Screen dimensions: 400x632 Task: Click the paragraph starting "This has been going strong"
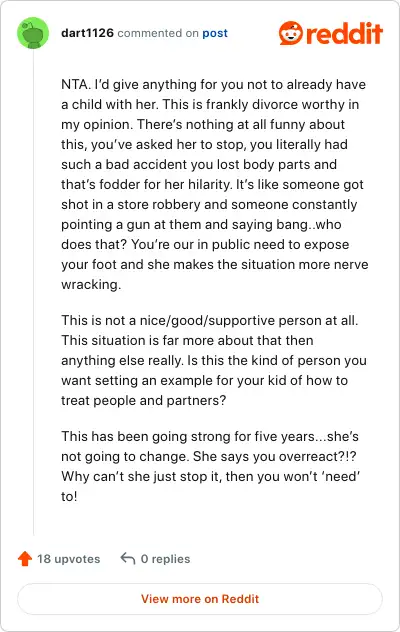click(210, 466)
